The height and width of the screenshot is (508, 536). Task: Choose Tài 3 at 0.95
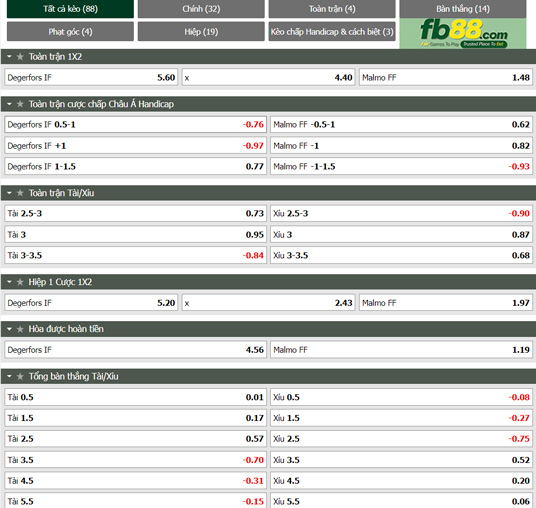pyautogui.click(x=135, y=235)
